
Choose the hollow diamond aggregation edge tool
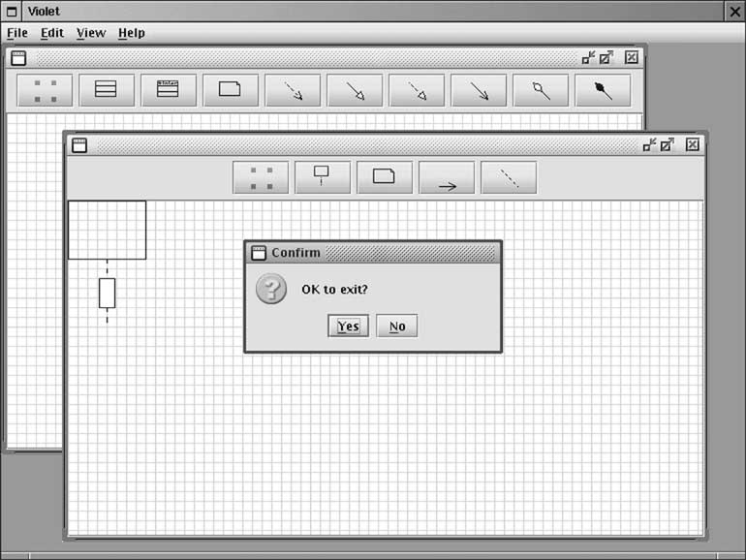(541, 90)
